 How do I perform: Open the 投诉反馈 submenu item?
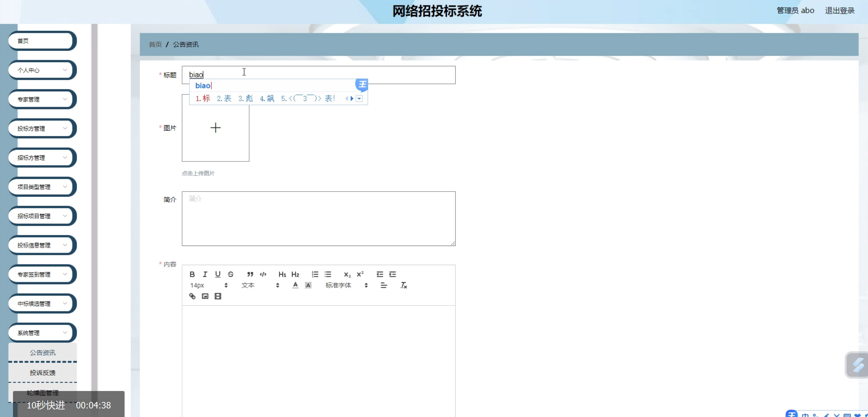click(42, 373)
